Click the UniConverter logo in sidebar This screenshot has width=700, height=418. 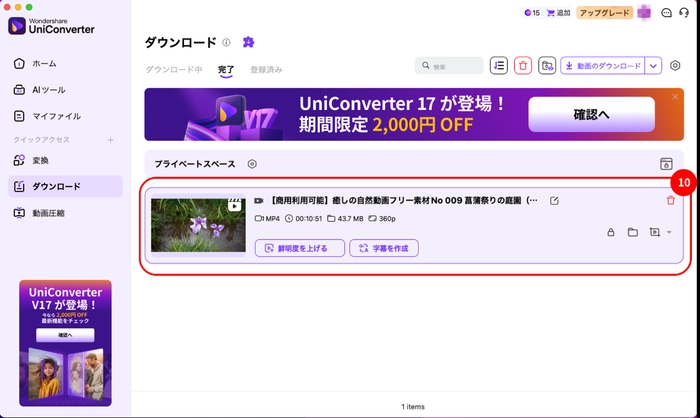(51, 26)
